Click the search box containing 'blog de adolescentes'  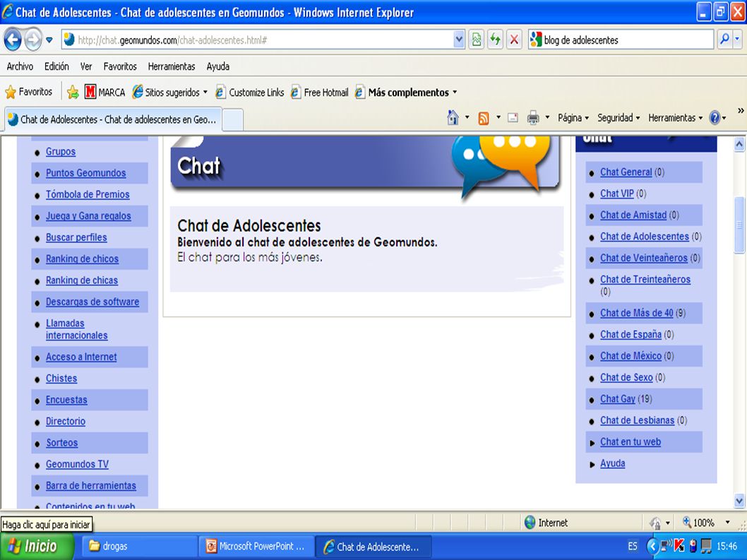(621, 40)
